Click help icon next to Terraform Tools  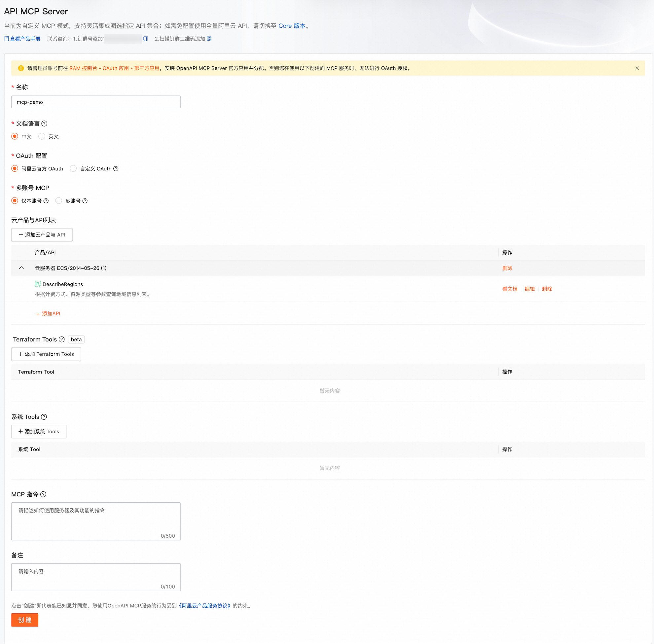pyautogui.click(x=61, y=339)
